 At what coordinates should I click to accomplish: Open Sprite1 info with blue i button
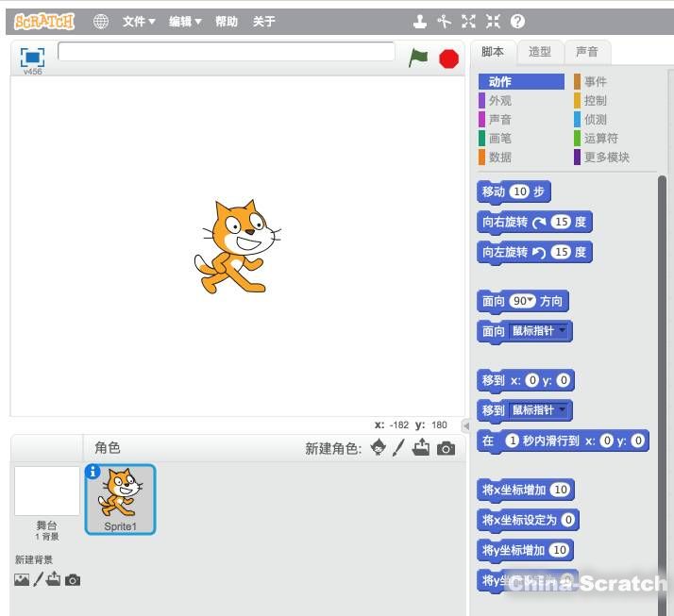tap(93, 472)
